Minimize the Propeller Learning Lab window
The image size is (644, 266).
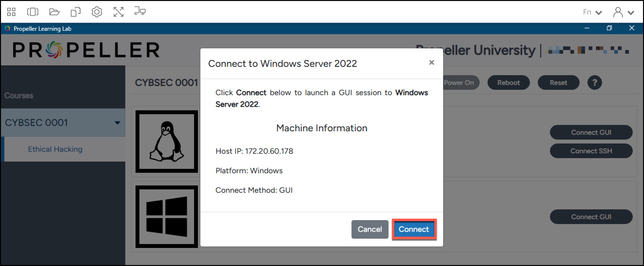point(587,28)
